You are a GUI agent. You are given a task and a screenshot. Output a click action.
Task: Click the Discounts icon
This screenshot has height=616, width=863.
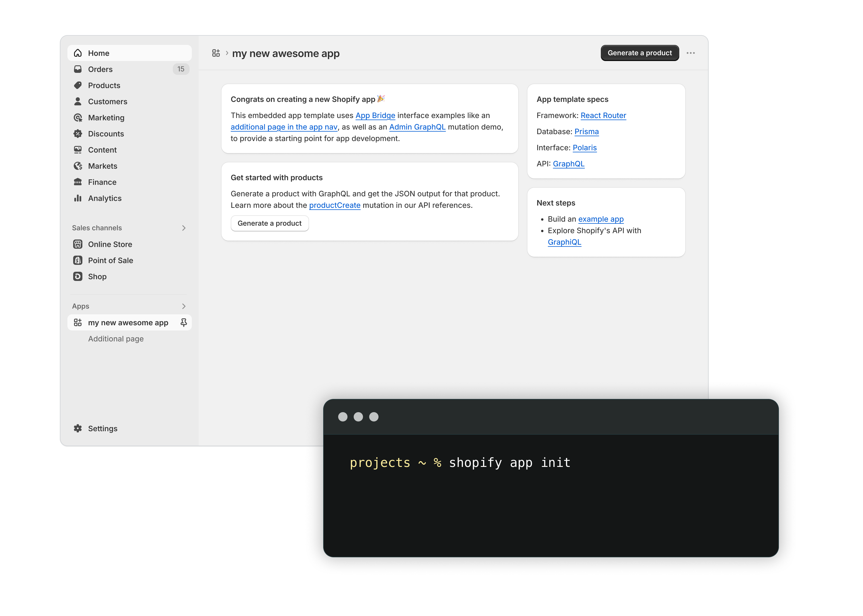[x=78, y=134]
